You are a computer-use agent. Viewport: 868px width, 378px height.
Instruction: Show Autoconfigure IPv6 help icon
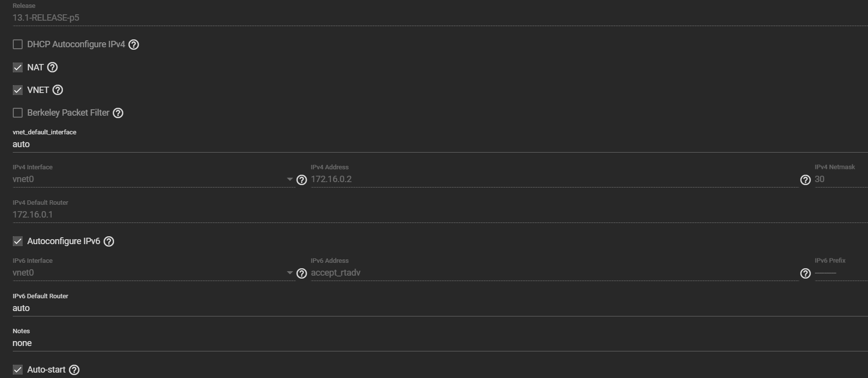tap(109, 242)
